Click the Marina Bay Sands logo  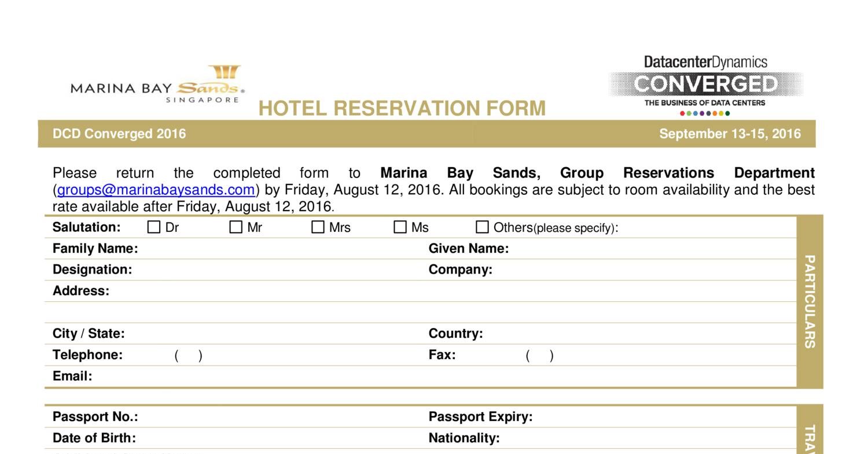click(157, 85)
